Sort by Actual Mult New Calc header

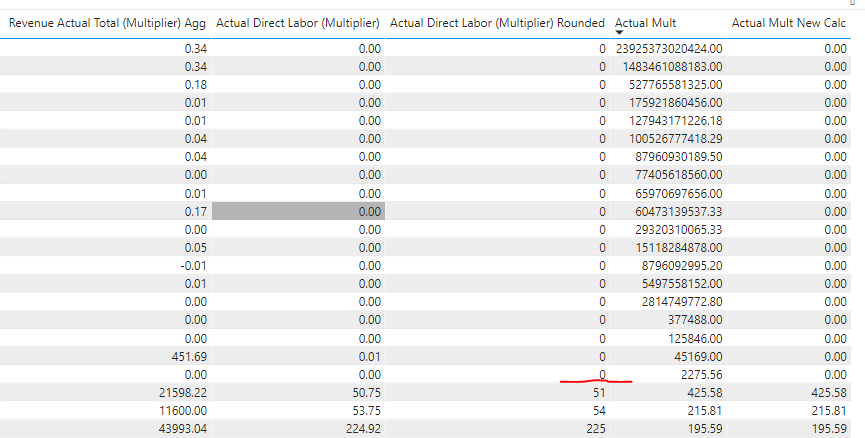(x=789, y=23)
